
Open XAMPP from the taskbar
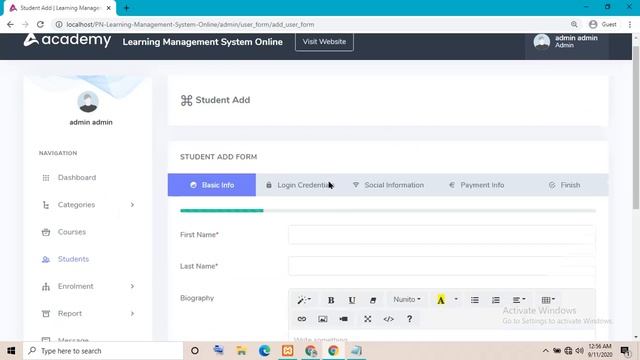click(287, 351)
